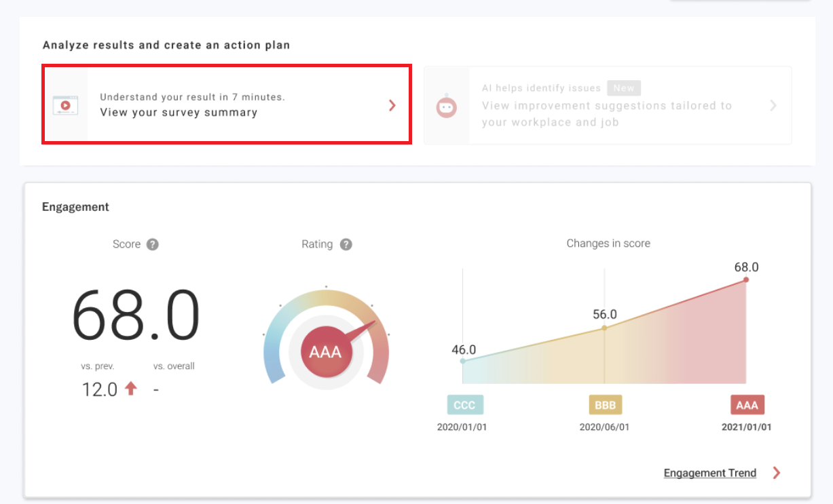Click the AAA gauge center badge

[x=325, y=352]
